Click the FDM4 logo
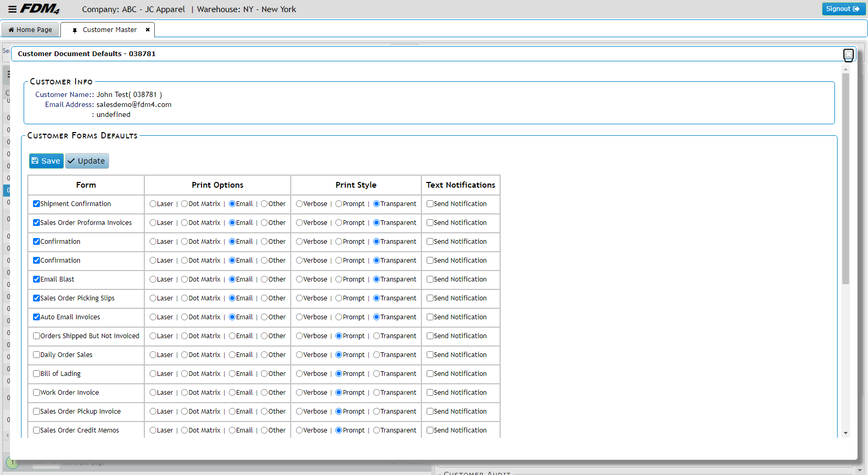Viewport: 868px width, 475px height. point(40,9)
